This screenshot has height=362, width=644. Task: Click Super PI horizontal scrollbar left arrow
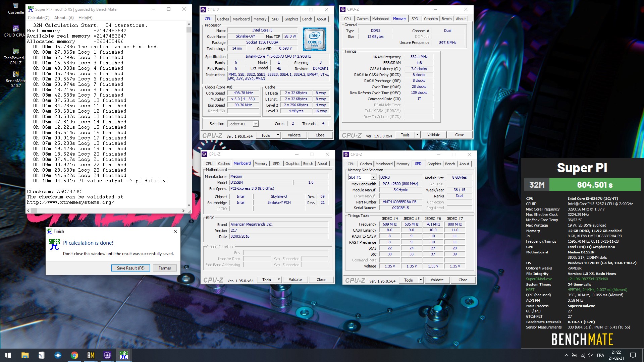tap(28, 211)
